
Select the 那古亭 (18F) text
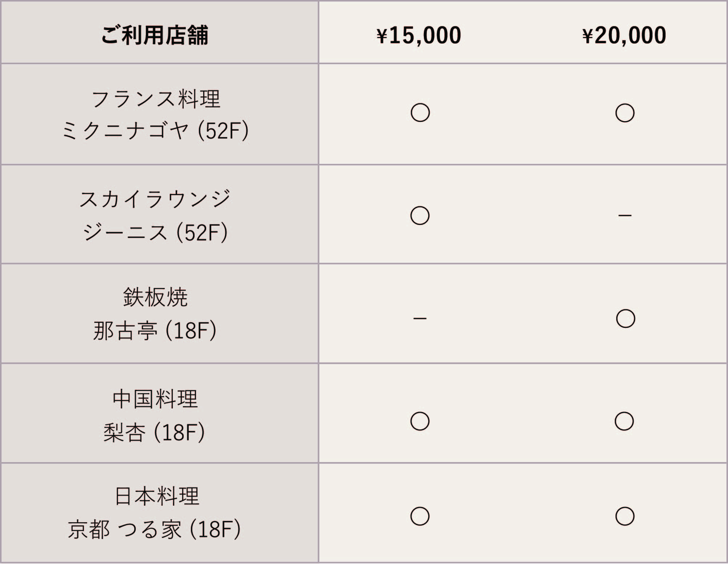pyautogui.click(x=155, y=331)
